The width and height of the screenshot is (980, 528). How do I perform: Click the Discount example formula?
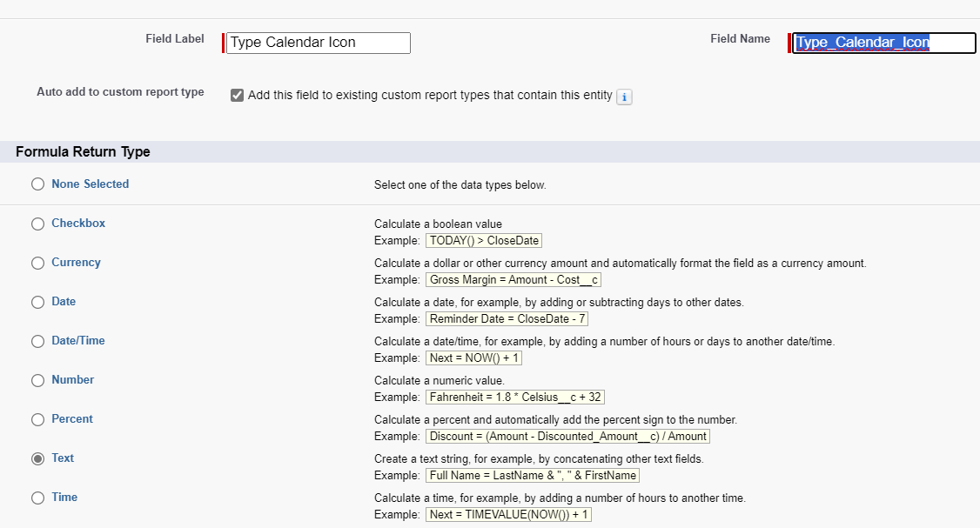coord(567,436)
